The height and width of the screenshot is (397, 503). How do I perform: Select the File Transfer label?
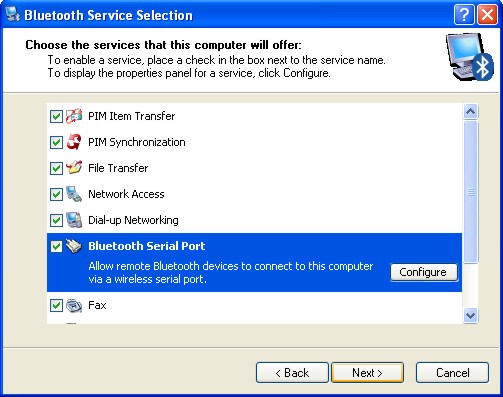click(x=118, y=168)
